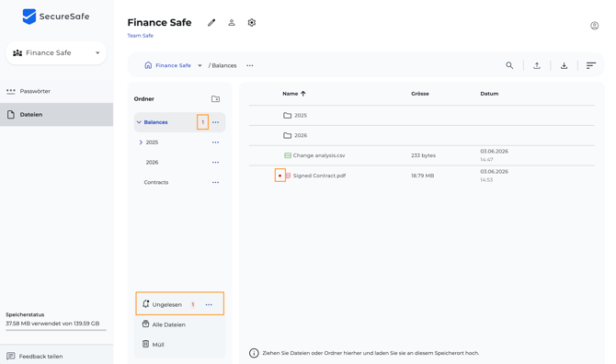Click the Grösse column header
The width and height of the screenshot is (616, 364).
pos(420,94)
